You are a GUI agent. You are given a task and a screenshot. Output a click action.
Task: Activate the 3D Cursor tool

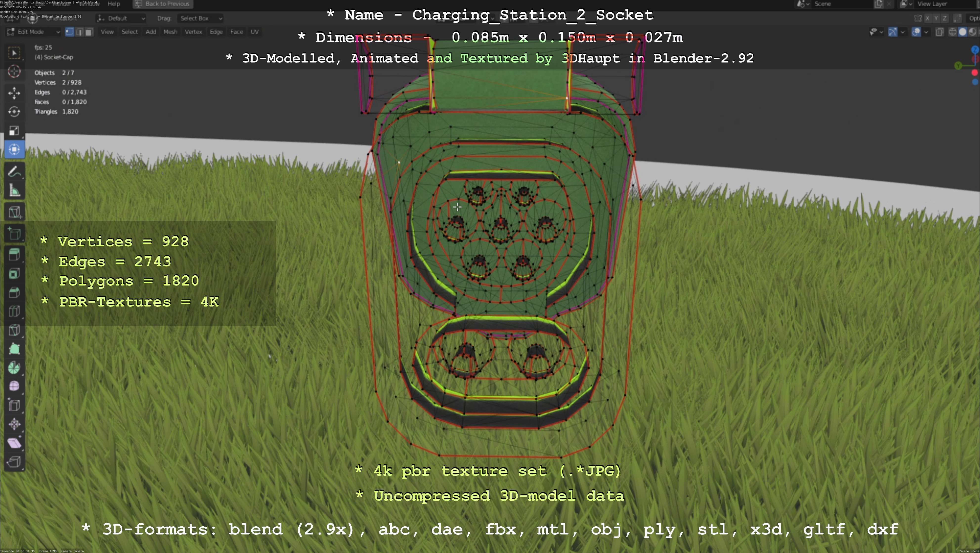tap(14, 71)
